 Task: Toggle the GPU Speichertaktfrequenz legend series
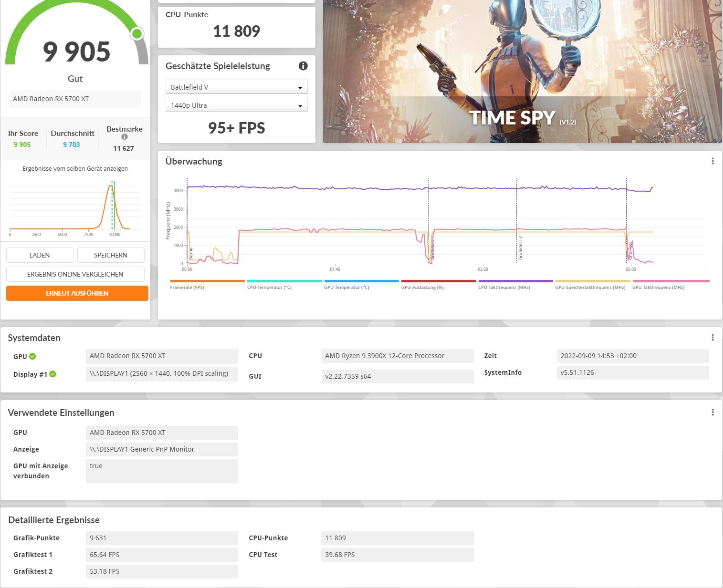[x=593, y=285]
